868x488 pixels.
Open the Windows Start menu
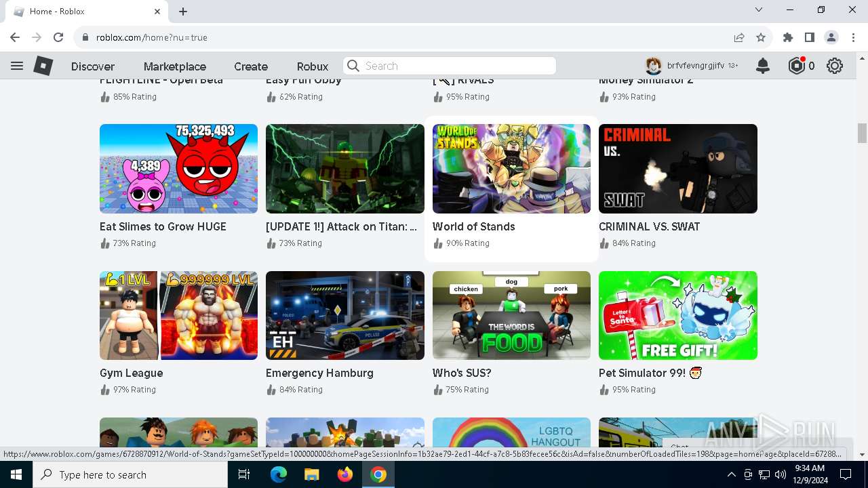(x=16, y=474)
